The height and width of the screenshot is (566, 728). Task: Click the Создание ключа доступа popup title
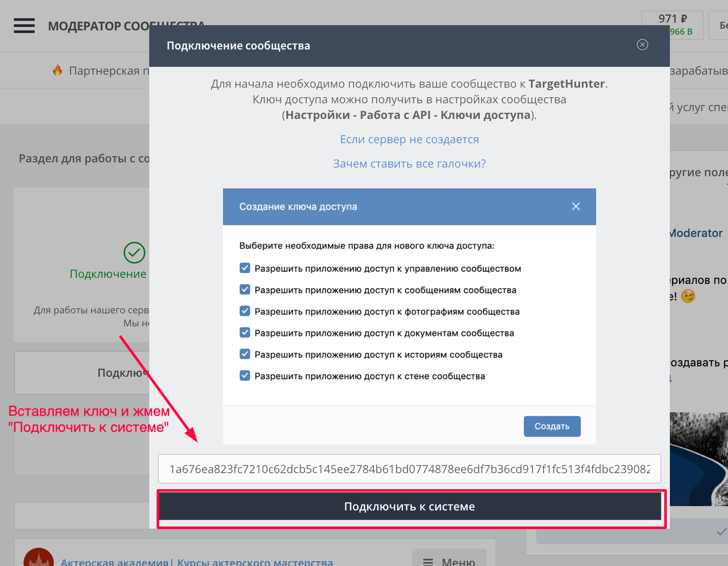[x=298, y=207]
